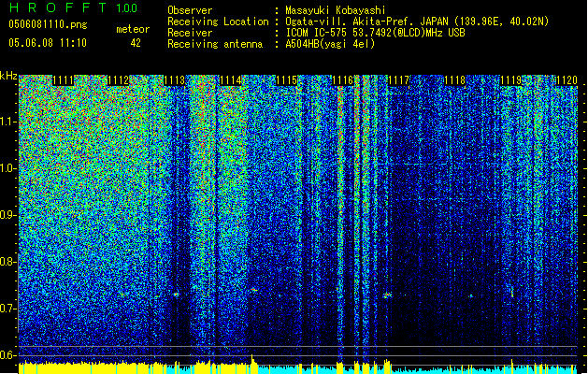
Task: Click the meteor count 42
Action: tap(136, 43)
